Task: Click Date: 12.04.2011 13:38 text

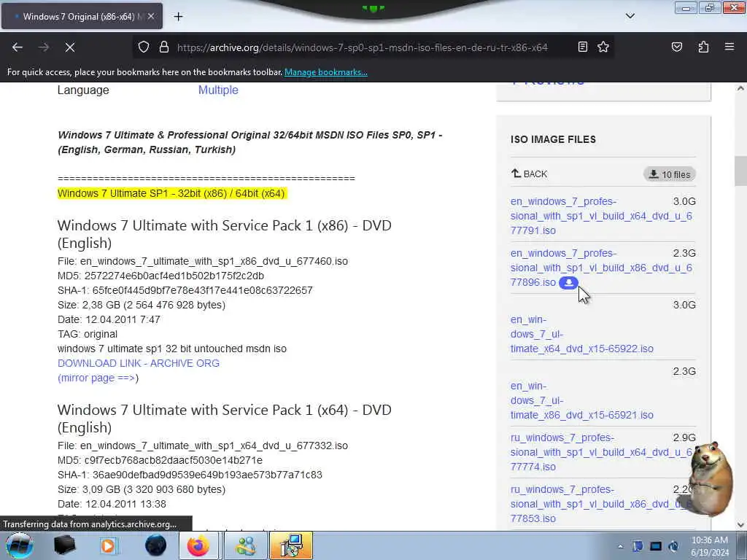Action: click(x=112, y=504)
